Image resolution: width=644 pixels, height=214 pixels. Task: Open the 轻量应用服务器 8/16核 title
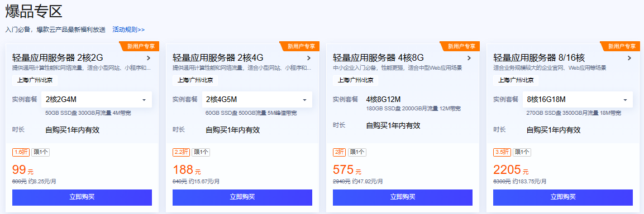pyautogui.click(x=539, y=57)
